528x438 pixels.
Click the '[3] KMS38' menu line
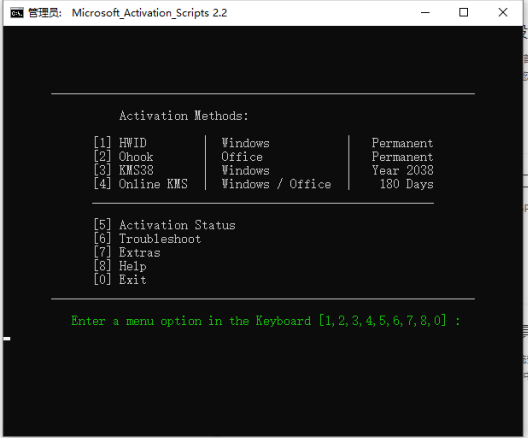124,170
